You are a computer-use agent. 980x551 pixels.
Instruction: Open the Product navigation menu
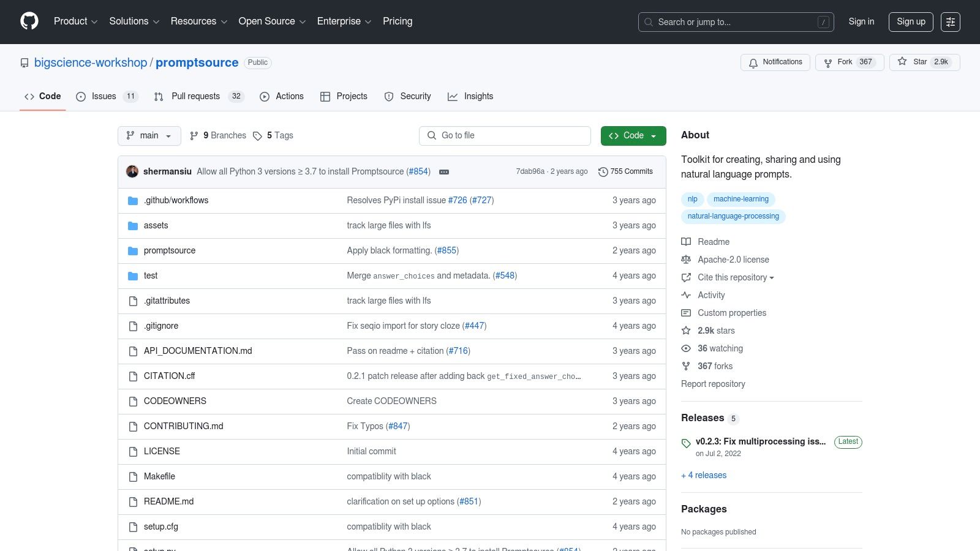click(x=75, y=21)
